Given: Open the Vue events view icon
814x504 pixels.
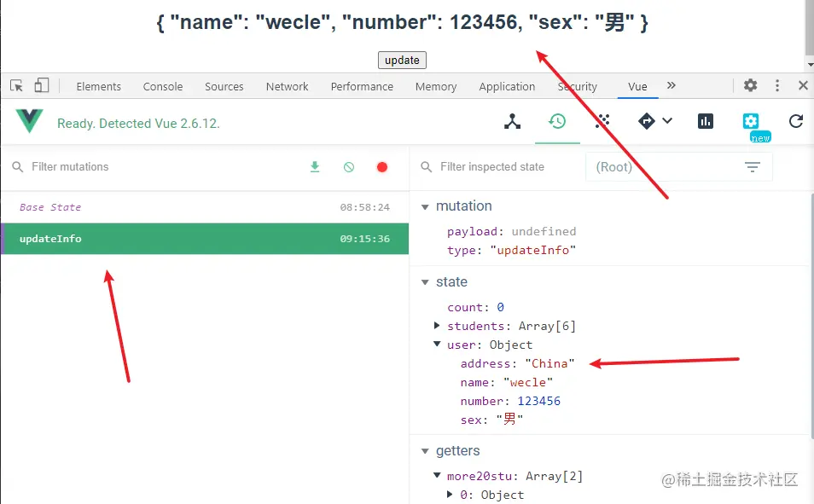Looking at the screenshot, I should coord(602,121).
